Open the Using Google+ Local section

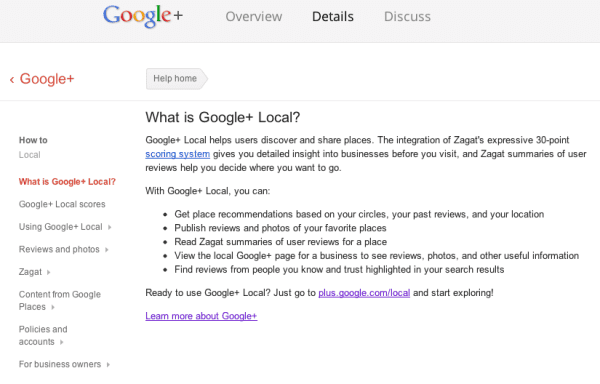(60, 227)
